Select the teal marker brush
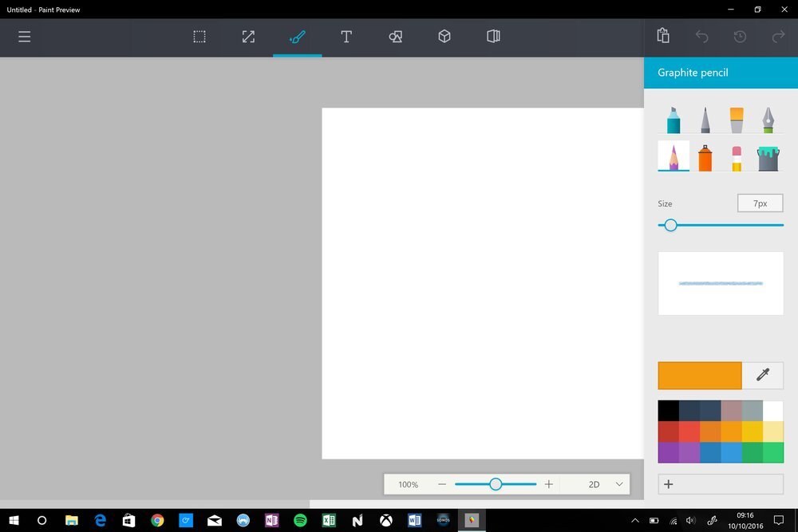This screenshot has height=532, width=798. pos(674,120)
